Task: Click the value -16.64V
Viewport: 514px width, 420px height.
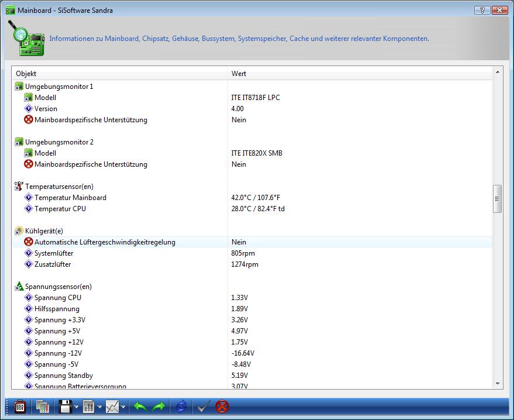Action: (243, 353)
